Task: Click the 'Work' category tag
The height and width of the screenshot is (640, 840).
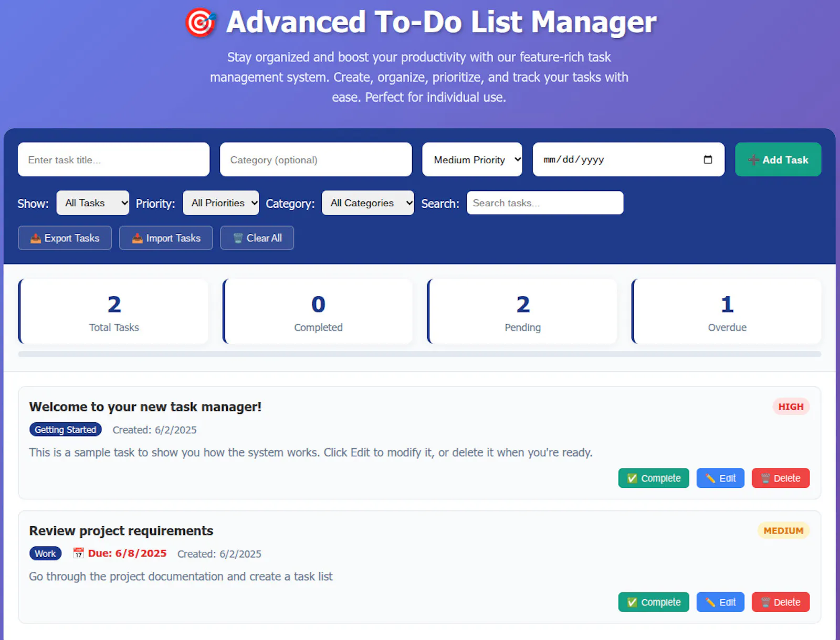Action: (45, 553)
